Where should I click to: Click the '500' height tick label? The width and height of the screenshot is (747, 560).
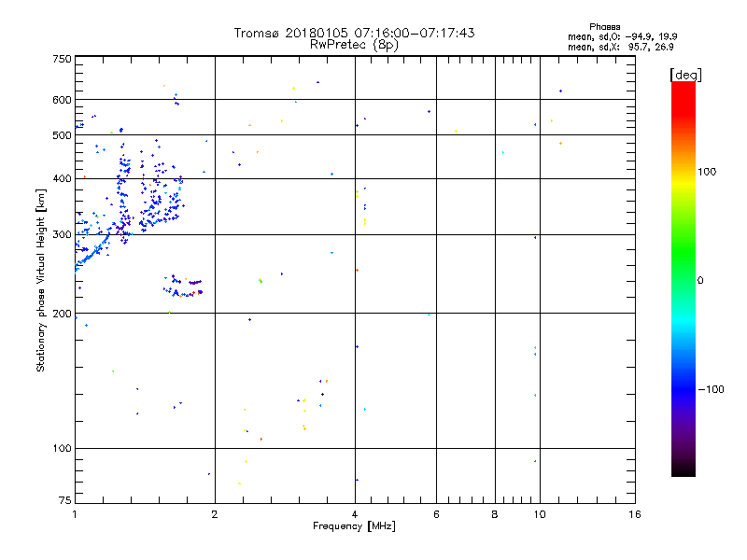click(62, 135)
